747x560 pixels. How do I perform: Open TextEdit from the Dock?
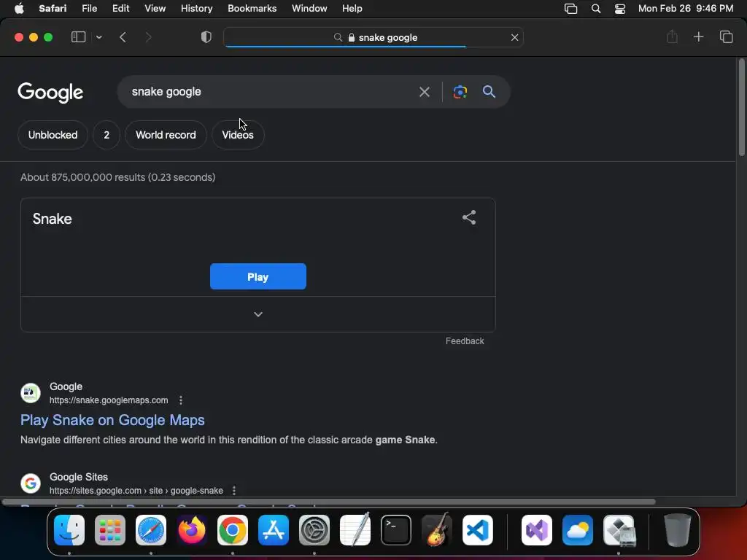355,530
